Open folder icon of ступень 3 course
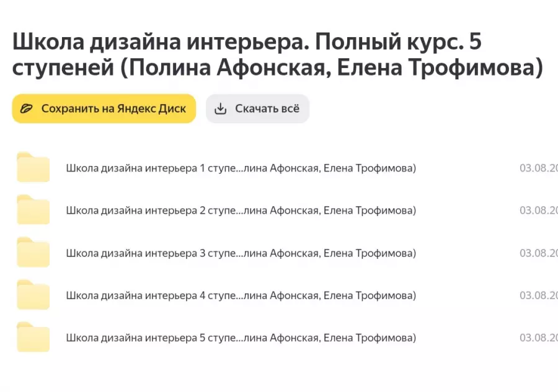 [x=33, y=253]
